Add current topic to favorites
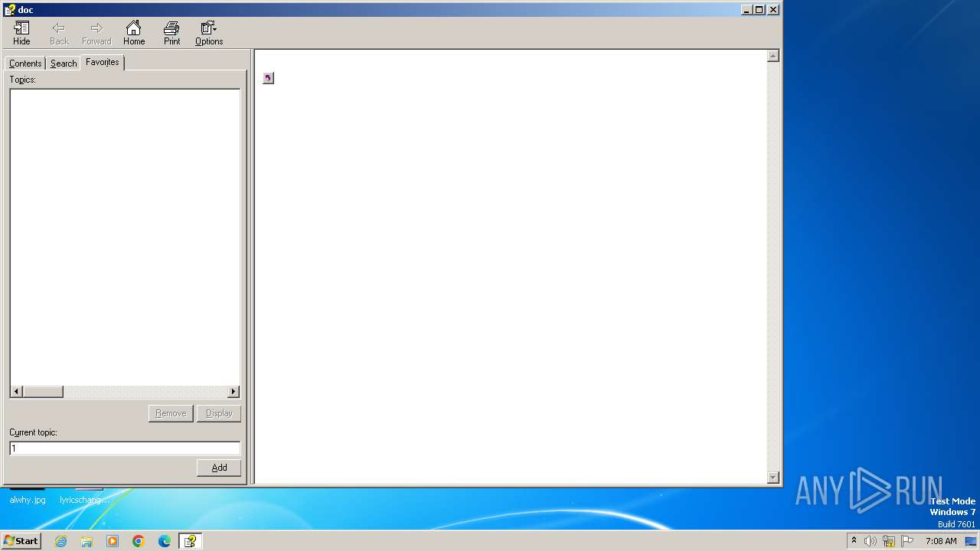This screenshot has width=980, height=551. click(219, 468)
